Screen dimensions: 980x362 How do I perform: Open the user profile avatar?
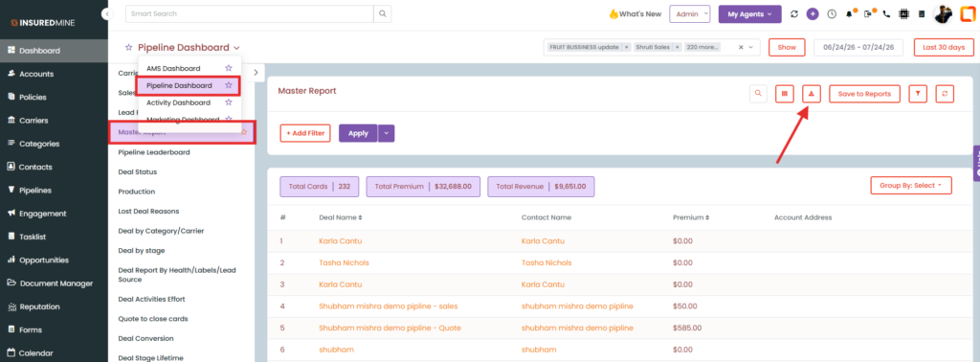pos(943,13)
